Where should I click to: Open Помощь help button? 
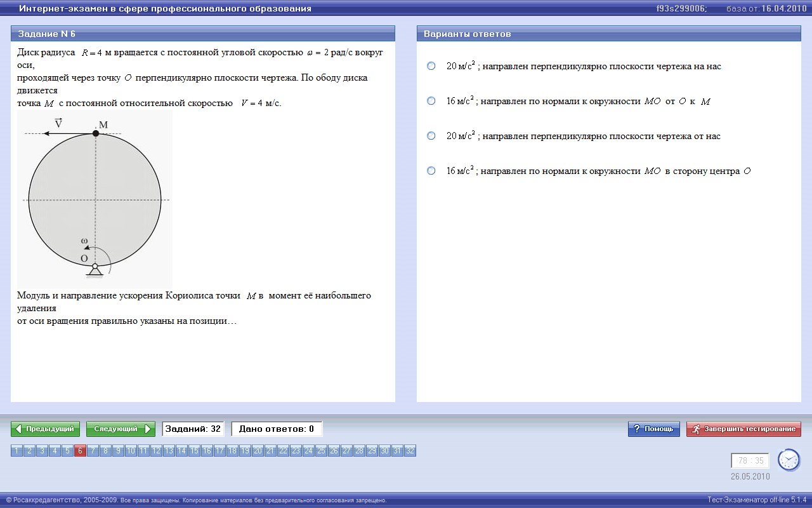pyautogui.click(x=654, y=429)
